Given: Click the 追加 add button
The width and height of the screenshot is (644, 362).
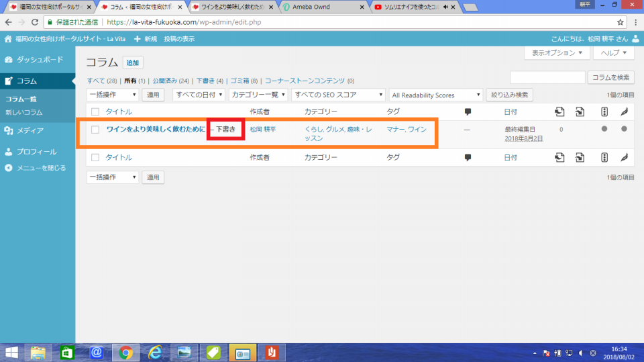Looking at the screenshot, I should tap(133, 62).
